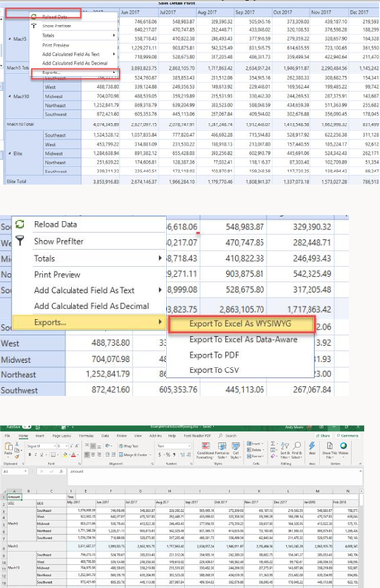Collapse the Elite row group

pos(10,154)
